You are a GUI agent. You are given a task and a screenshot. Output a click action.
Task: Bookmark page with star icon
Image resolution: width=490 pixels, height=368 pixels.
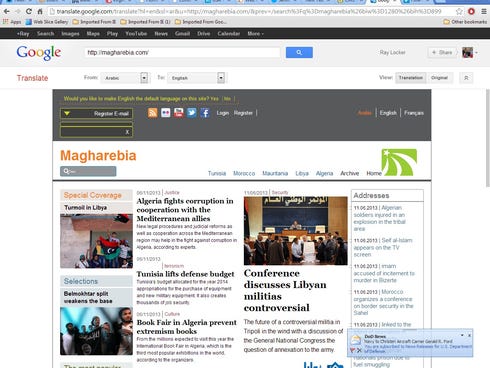459,11
